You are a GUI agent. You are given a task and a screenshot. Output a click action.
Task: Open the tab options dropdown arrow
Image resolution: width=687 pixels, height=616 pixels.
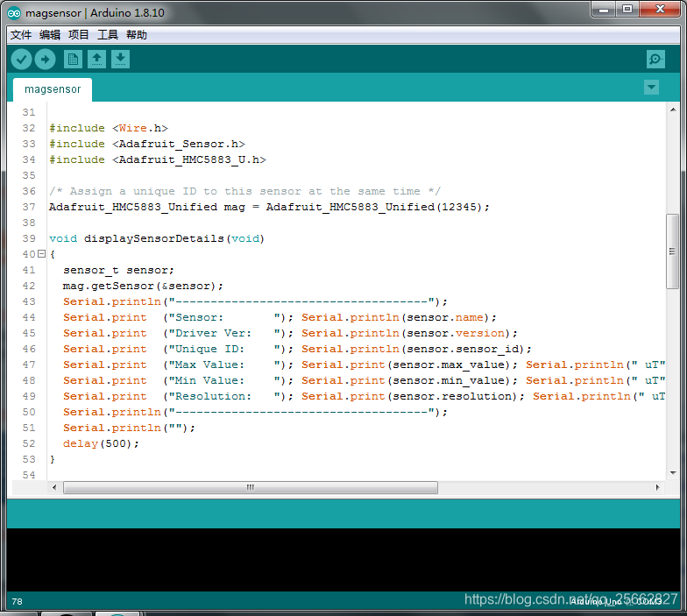pyautogui.click(x=652, y=88)
